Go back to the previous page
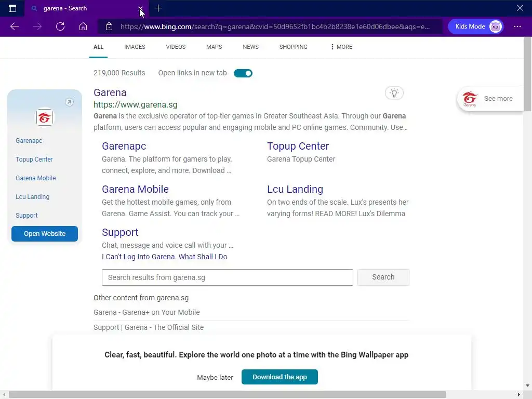This screenshot has height=399, width=532. tap(14, 26)
